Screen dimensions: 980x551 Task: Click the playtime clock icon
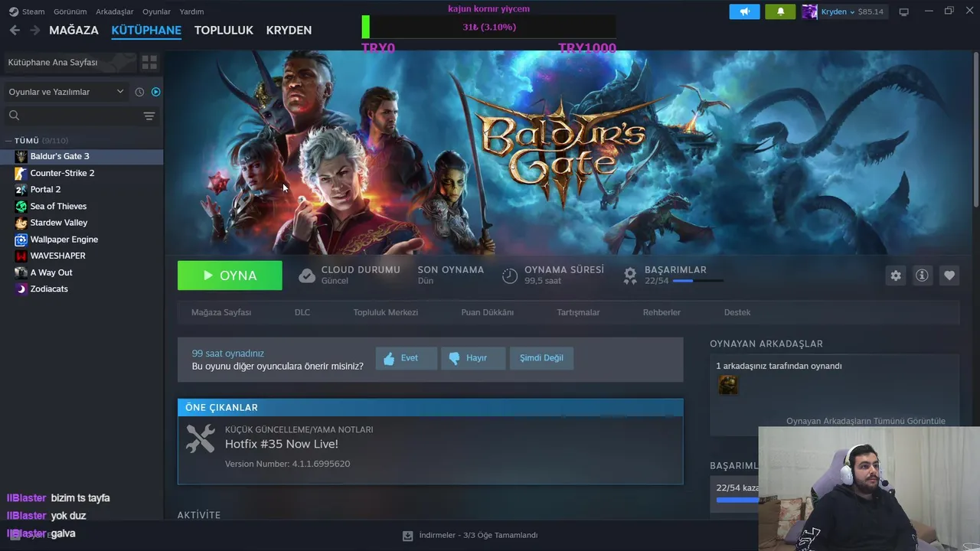tap(510, 275)
